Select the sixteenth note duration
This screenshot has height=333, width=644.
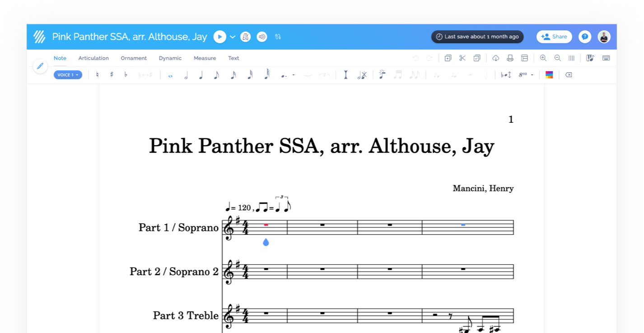[x=233, y=75]
